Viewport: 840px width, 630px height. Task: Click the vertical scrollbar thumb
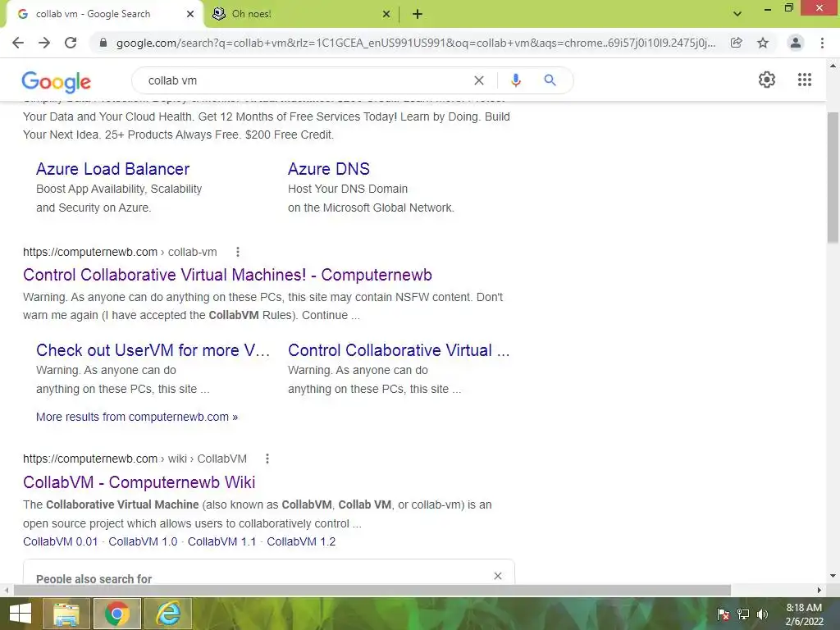pyautogui.click(x=833, y=177)
